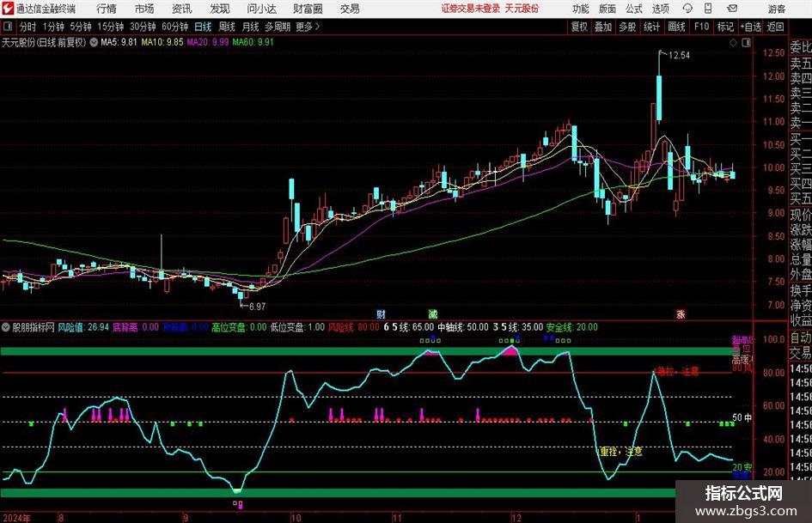
Task: Open the 问小达 menu
Action: click(261, 9)
